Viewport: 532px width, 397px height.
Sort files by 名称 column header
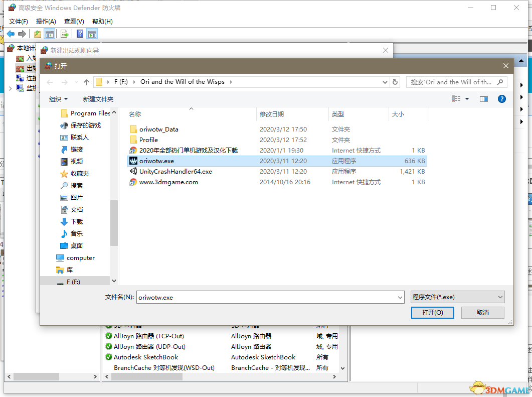[x=192, y=114]
